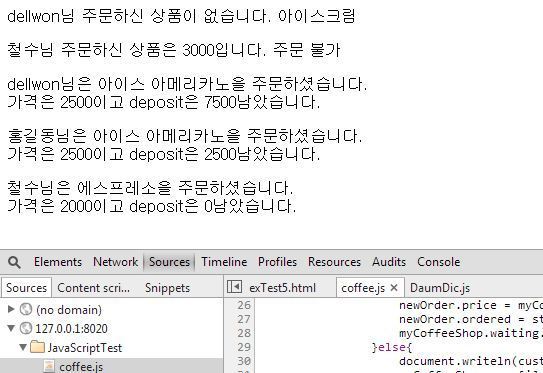The image size is (543, 373).
Task: Switch to the Network panel
Action: click(115, 262)
